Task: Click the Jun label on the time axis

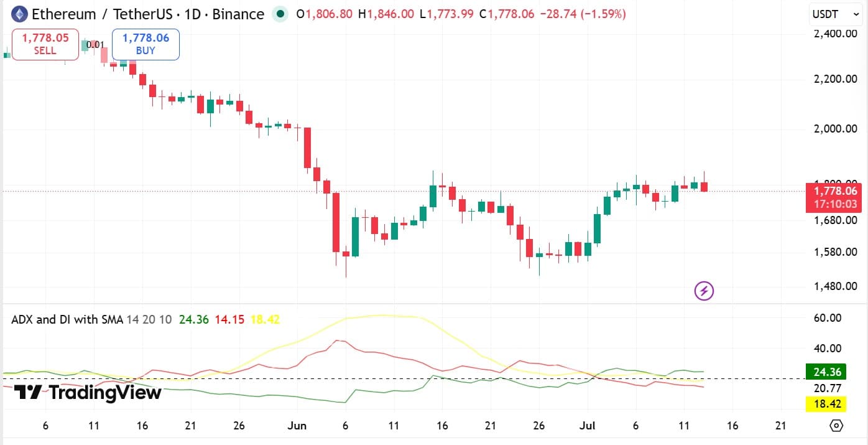Action: (298, 426)
